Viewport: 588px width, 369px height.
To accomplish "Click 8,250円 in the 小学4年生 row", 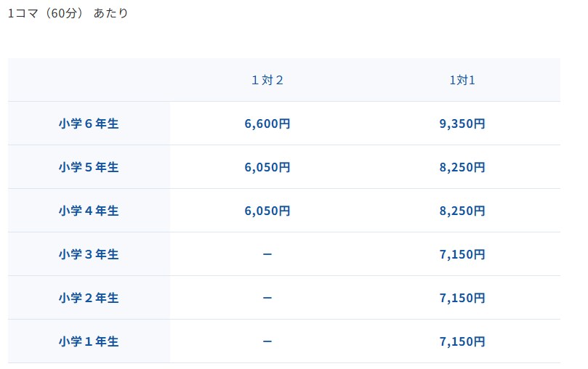I will (x=462, y=211).
